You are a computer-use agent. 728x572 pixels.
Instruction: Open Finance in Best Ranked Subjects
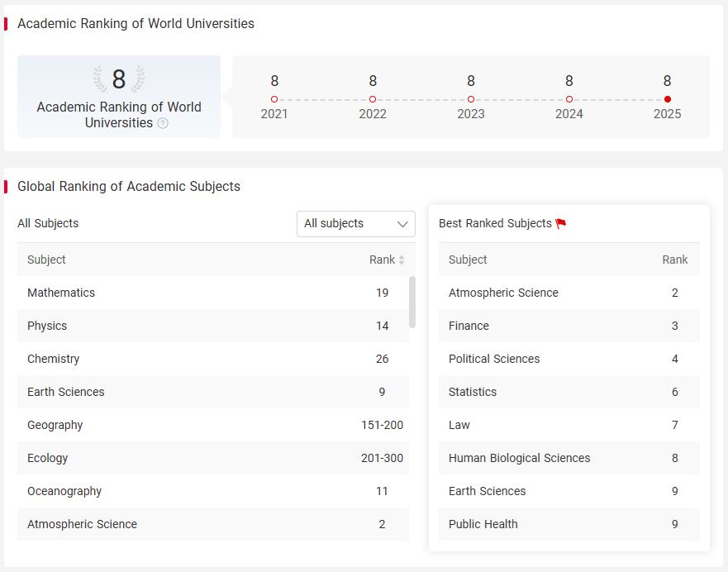pyautogui.click(x=569, y=326)
